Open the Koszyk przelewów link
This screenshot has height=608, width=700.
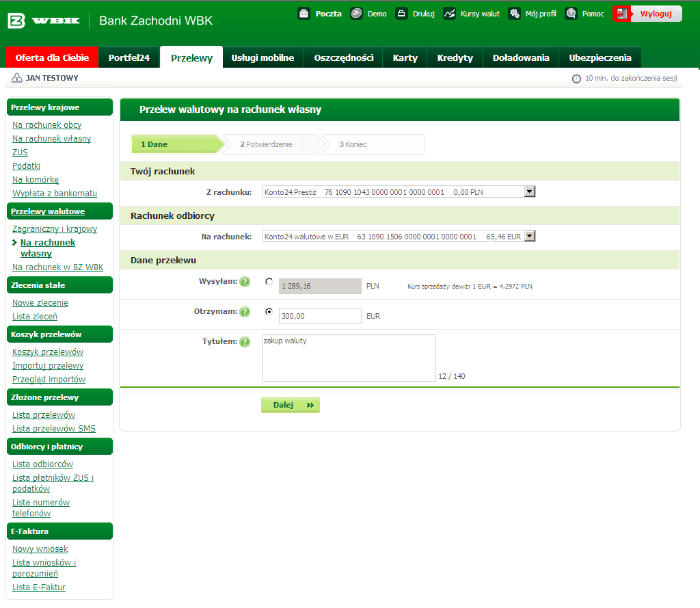coord(48,352)
